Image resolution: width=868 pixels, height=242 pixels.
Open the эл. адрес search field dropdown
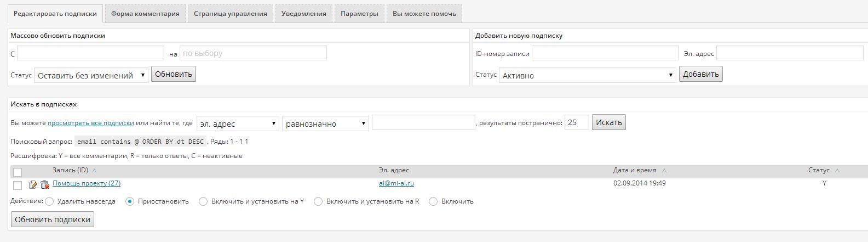tap(238, 123)
